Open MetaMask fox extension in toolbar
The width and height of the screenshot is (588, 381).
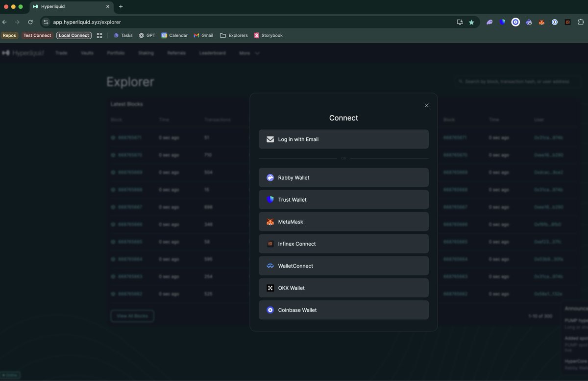click(x=542, y=22)
